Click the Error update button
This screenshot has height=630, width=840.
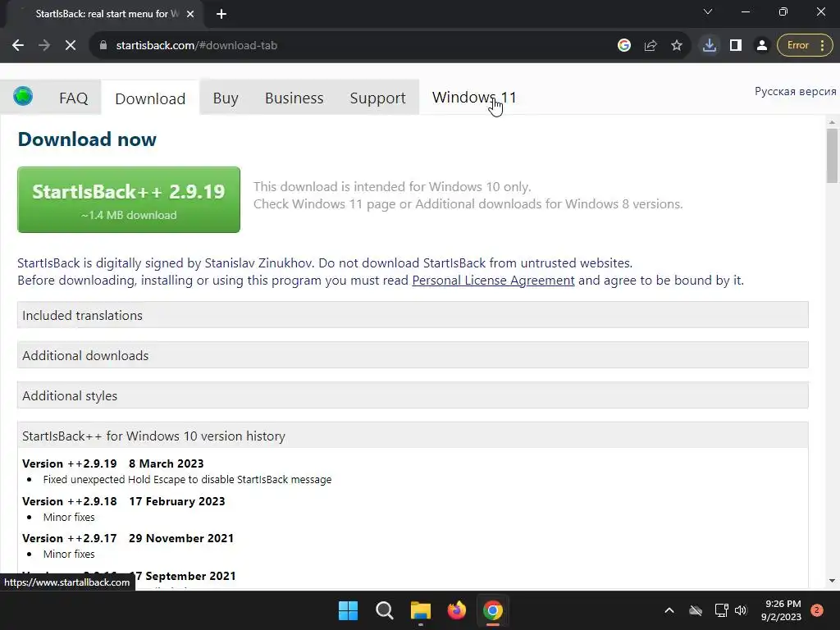coord(805,46)
